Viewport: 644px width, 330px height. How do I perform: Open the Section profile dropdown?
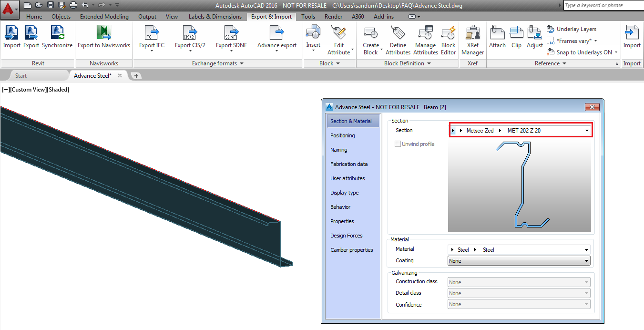586,131
